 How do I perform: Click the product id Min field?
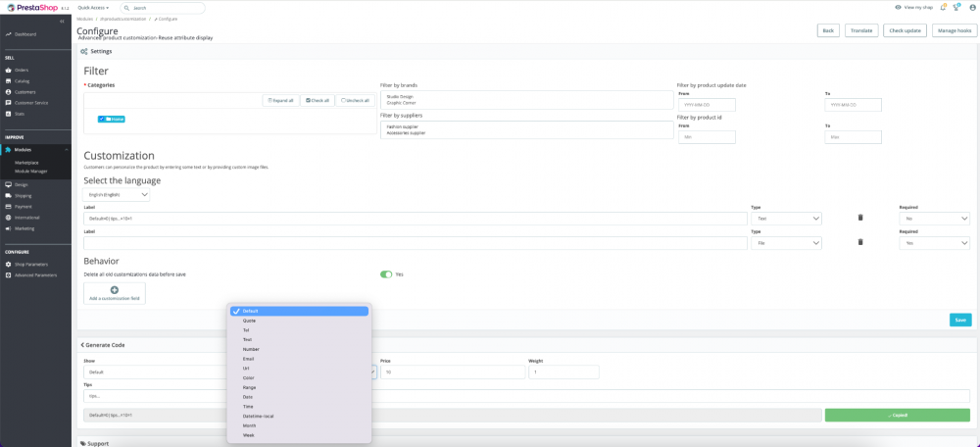707,137
